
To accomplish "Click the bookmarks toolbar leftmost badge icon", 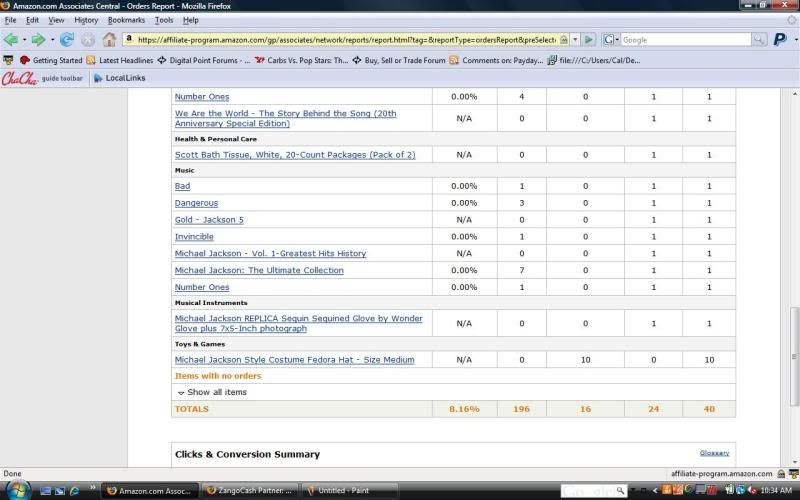I will [8, 60].
